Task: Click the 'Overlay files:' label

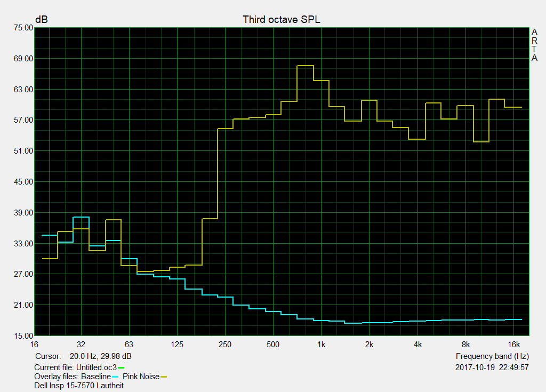Action: coord(57,377)
